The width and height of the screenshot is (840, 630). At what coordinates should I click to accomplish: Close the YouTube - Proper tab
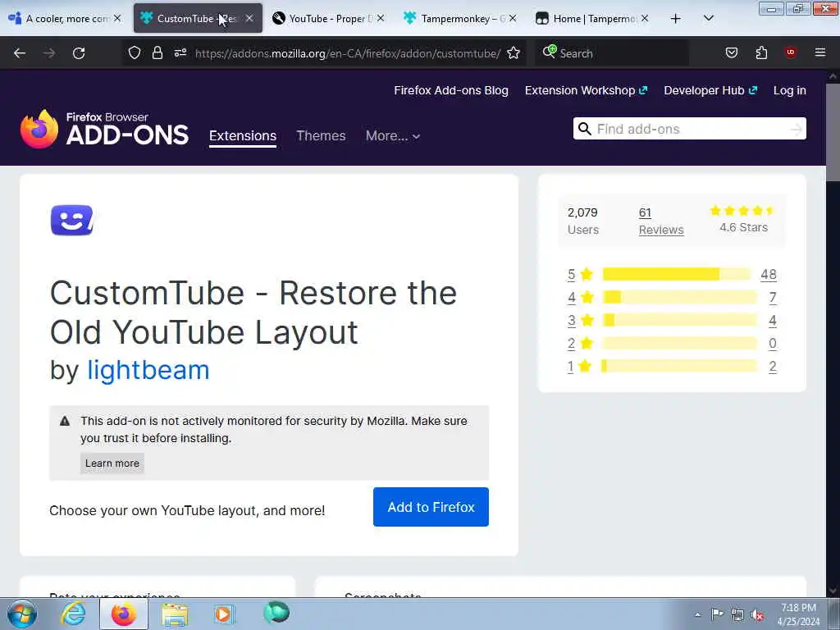[x=381, y=18]
